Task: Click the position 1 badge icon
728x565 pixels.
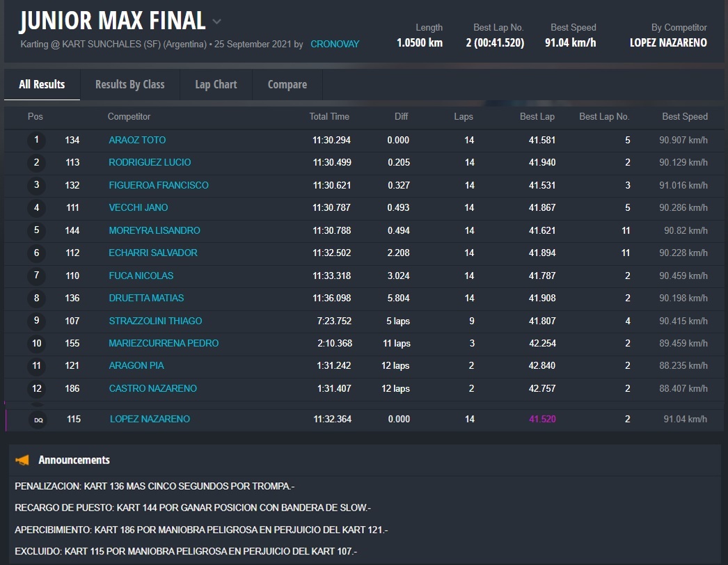Action: (36, 140)
